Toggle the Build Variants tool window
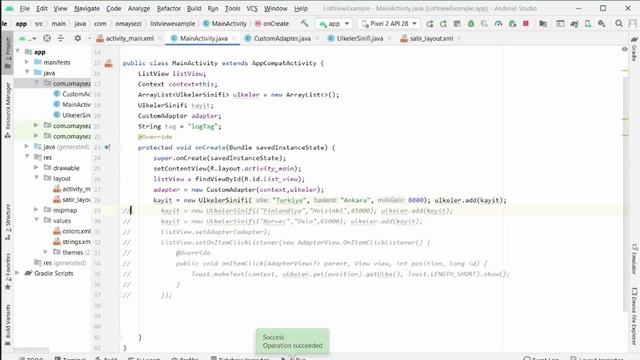Viewport: 640px width, 360px height. click(7, 325)
